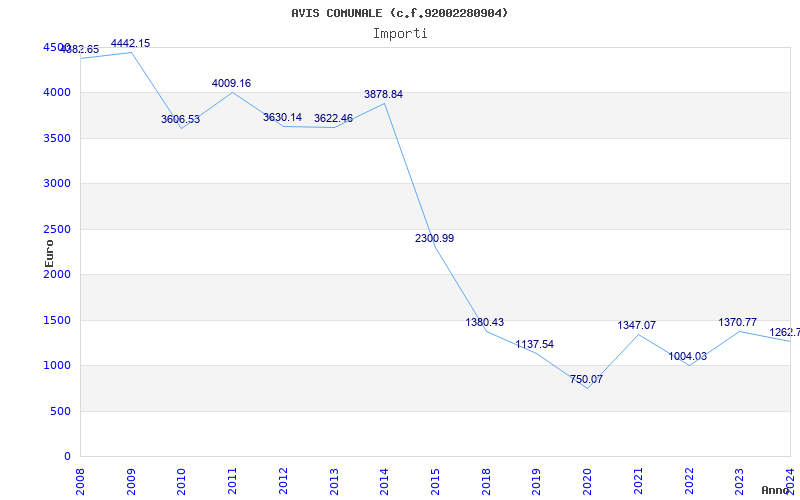Select the 3606.53 data label
The width and height of the screenshot is (800, 500).
[x=181, y=119]
